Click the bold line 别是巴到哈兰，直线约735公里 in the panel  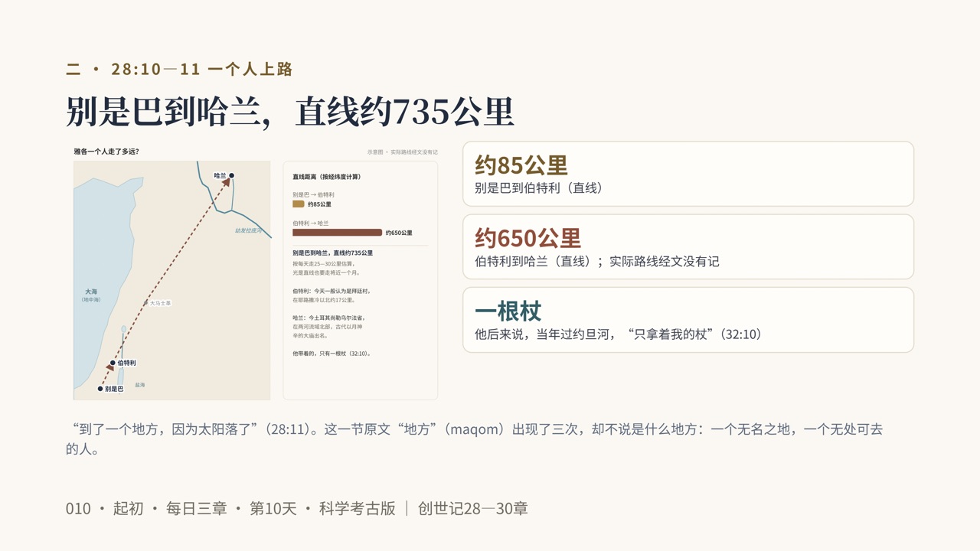333,253
